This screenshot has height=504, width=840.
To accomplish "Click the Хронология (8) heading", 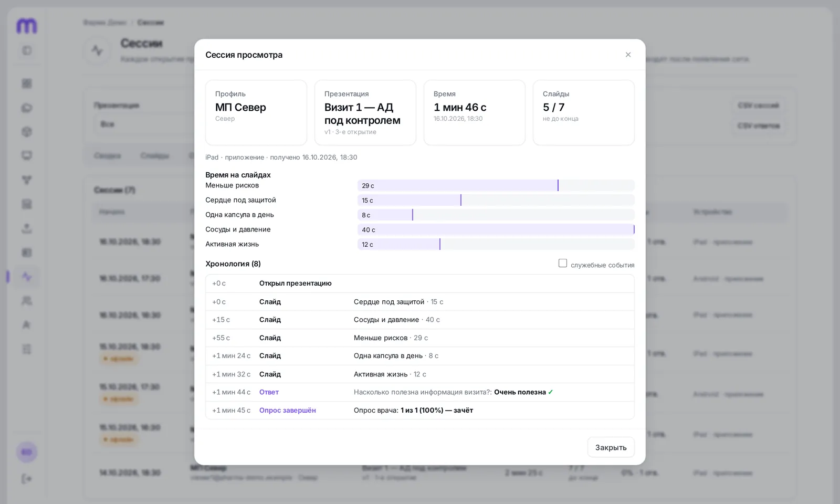I will point(233,264).
